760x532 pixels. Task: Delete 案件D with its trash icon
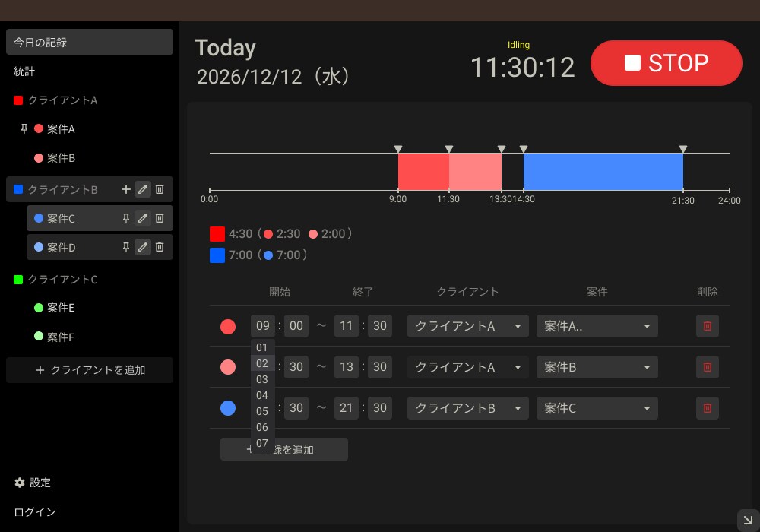160,248
